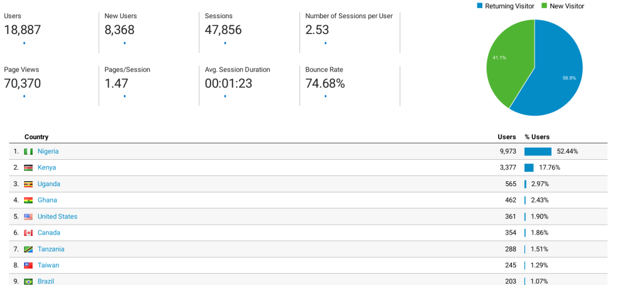
Task: Click the Ghana flag icon
Action: coord(28,201)
